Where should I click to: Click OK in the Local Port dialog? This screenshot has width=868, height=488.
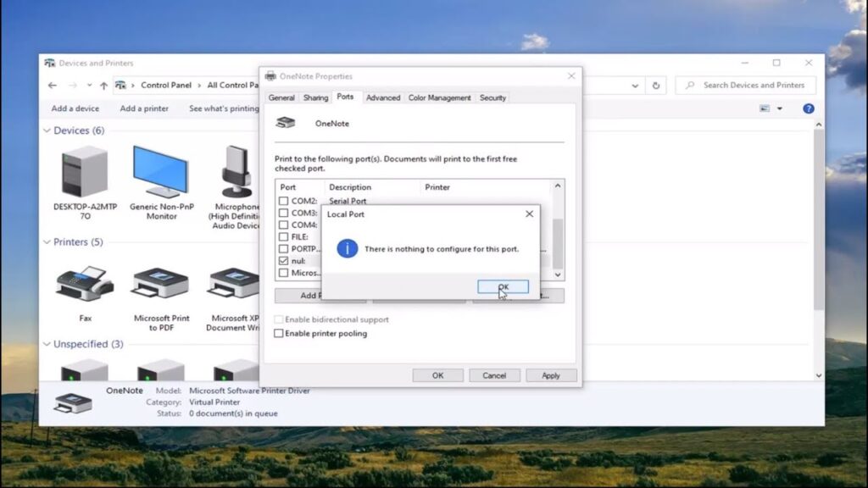502,286
